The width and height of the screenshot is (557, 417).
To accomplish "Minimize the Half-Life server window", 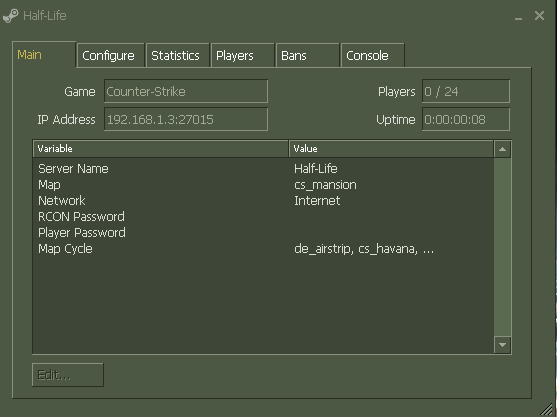I will (x=519, y=17).
